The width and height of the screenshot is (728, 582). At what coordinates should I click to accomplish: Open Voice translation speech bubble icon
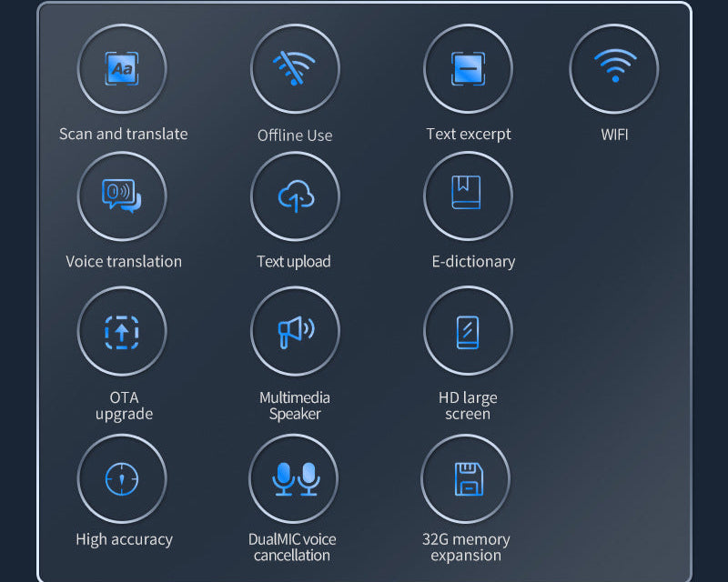pyautogui.click(x=122, y=196)
